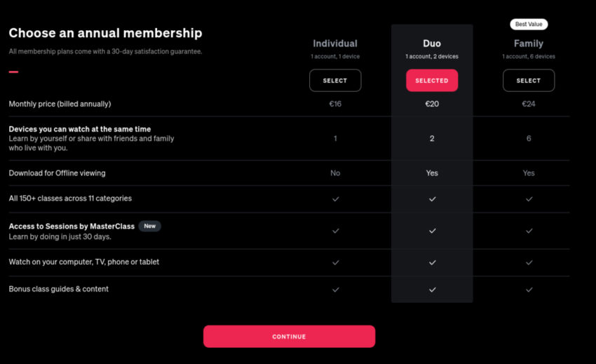Screen dimensions: 596x364
Task: Select the Individual plan button
Action: pos(335,81)
